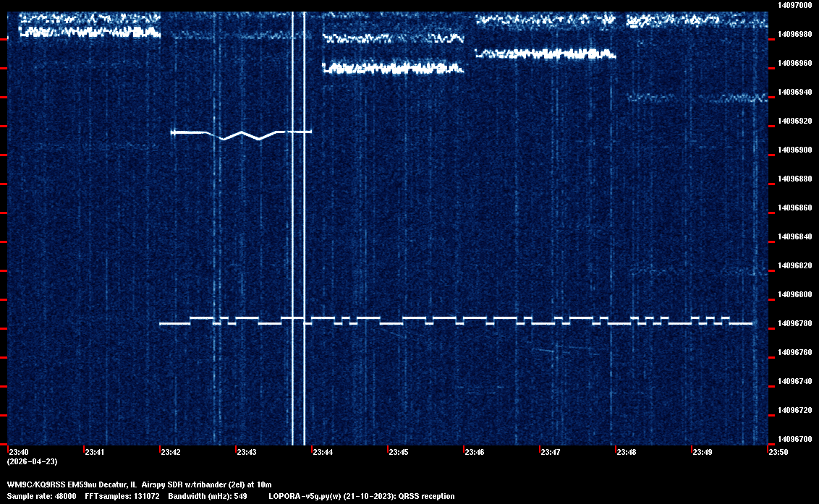Click the zigzag signal trace near 14096910

pyautogui.click(x=241, y=134)
